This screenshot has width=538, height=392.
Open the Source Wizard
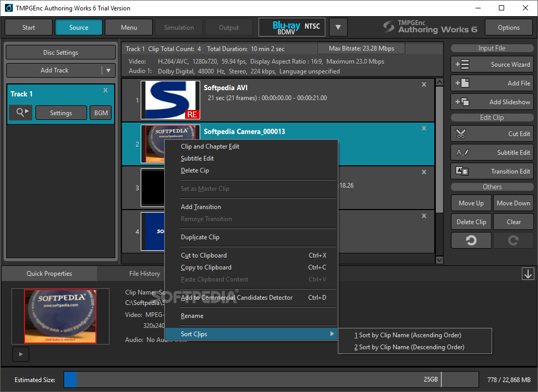[492, 65]
